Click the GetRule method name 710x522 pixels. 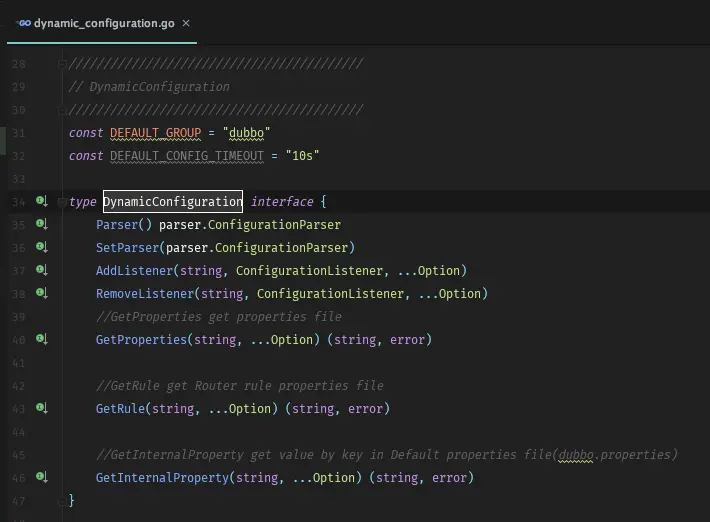[120, 409]
